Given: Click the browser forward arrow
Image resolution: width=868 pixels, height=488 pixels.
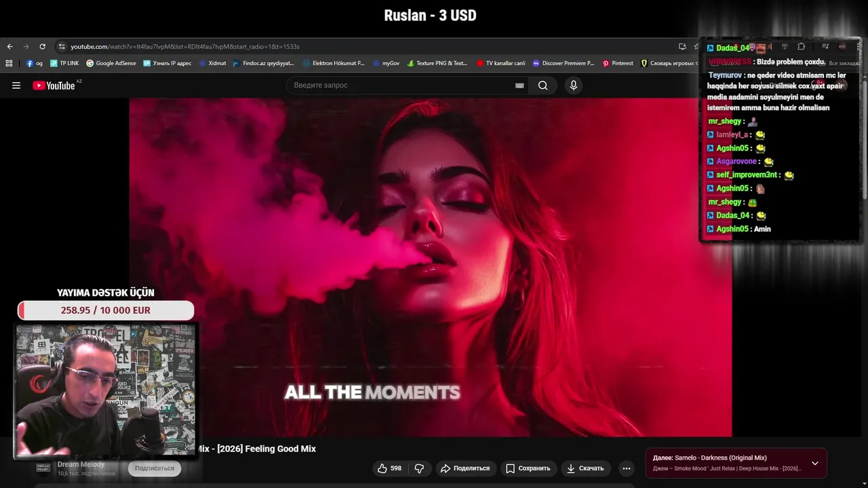Looking at the screenshot, I should [x=26, y=47].
